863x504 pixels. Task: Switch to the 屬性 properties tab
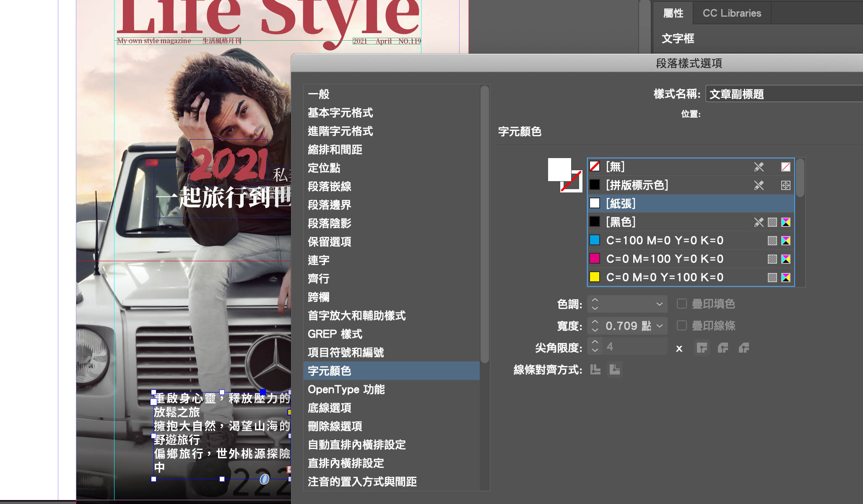[673, 13]
